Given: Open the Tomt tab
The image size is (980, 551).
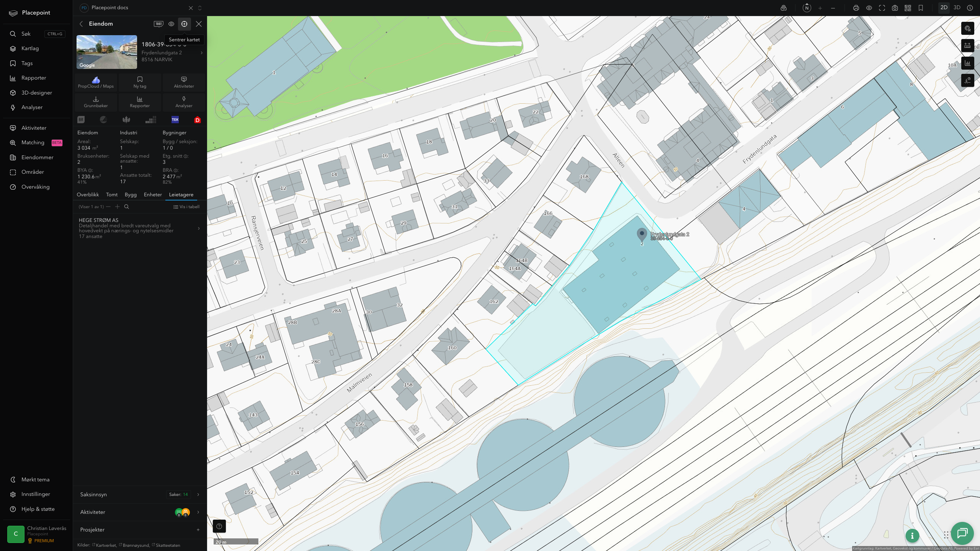Looking at the screenshot, I should tap(112, 195).
